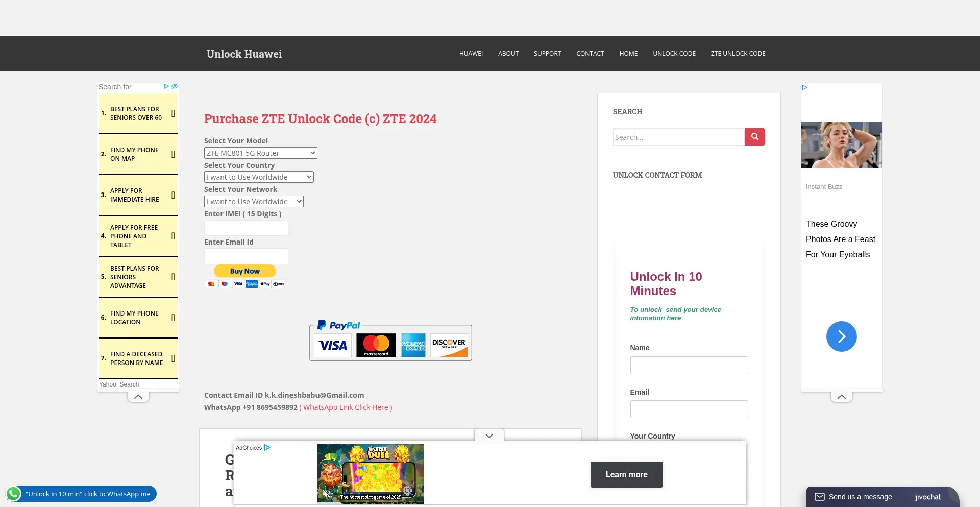Click the American Express logo
The width and height of the screenshot is (980, 507).
click(413, 346)
